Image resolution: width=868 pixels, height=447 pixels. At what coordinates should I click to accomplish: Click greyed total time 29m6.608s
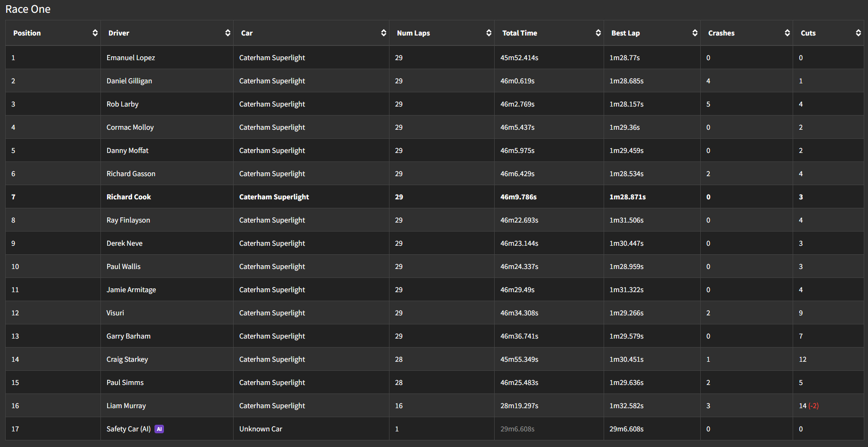517,429
